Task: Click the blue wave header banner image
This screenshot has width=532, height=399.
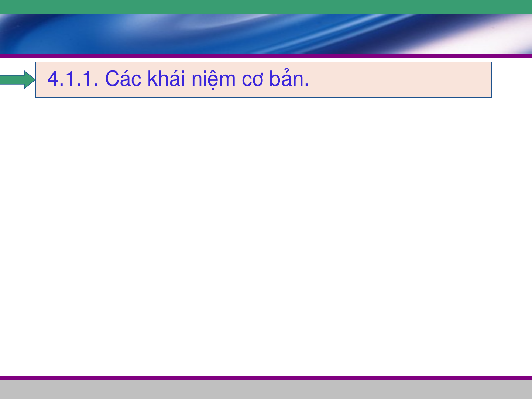Action: (x=266, y=34)
